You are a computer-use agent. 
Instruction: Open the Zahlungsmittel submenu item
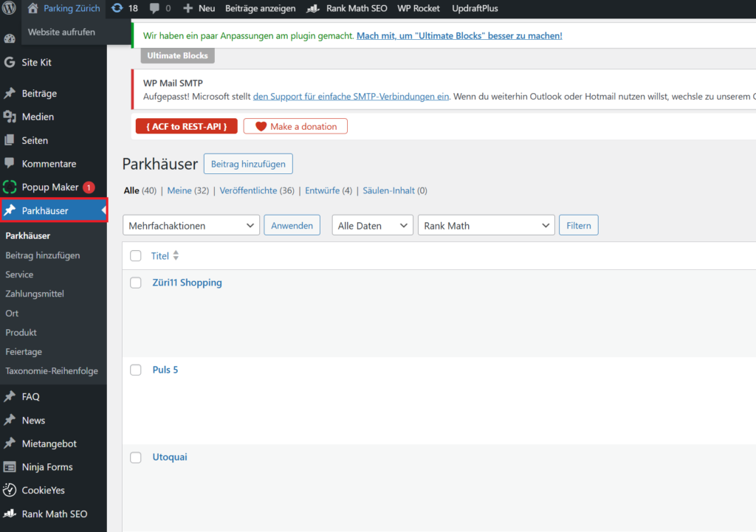click(x=35, y=294)
